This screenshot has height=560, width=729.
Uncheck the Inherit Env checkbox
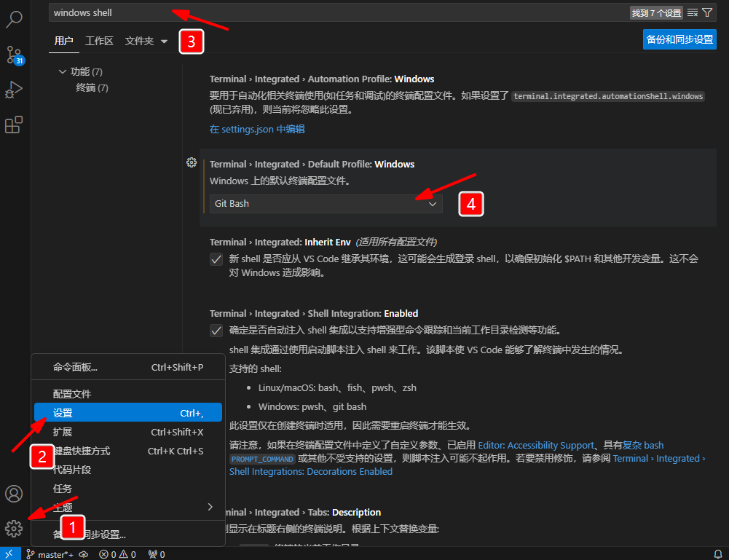point(216,259)
